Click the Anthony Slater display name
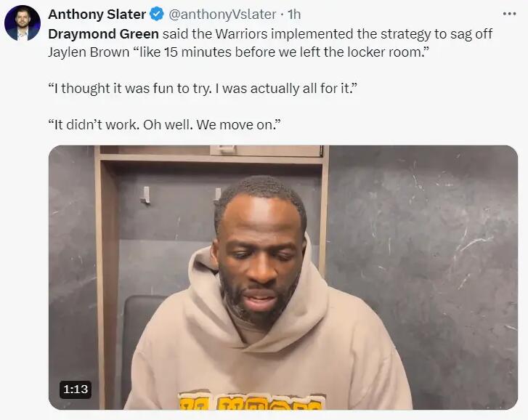 tap(97, 15)
